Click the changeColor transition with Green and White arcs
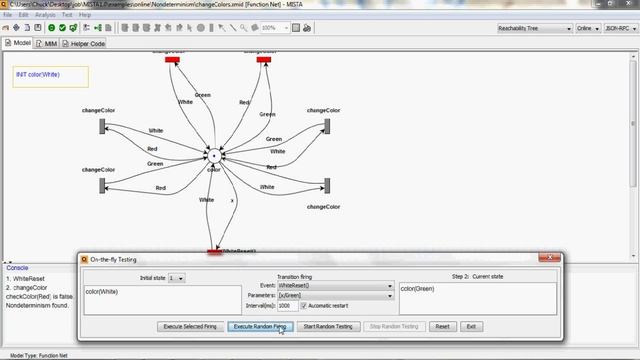The image size is (640, 360). (x=327, y=126)
